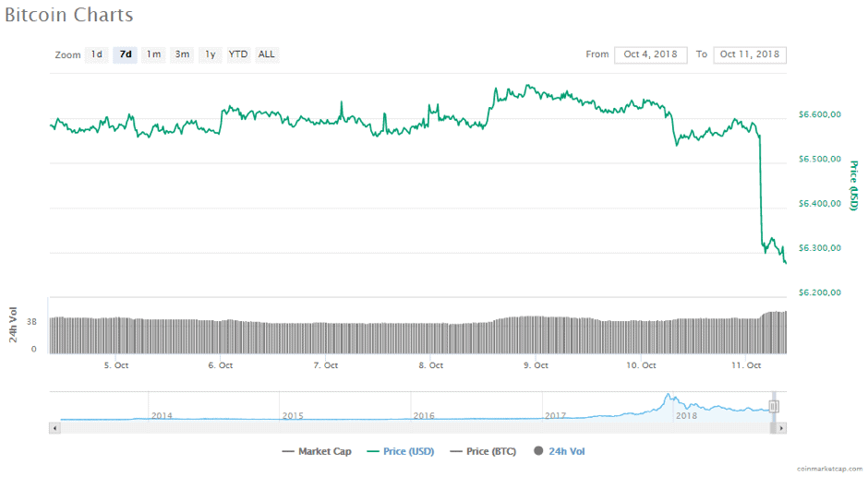This screenshot has width=868, height=477.
Task: Click the 24h Vol axis title
Action: click(x=13, y=325)
